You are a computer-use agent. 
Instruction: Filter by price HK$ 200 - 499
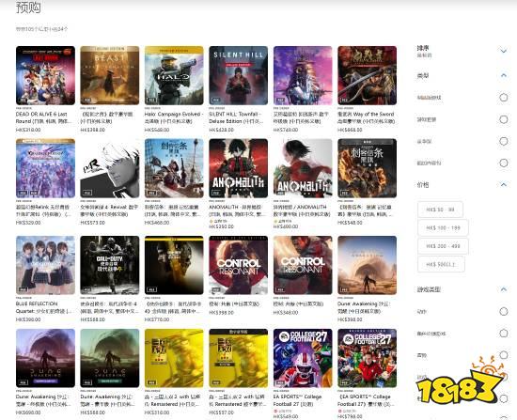(443, 246)
